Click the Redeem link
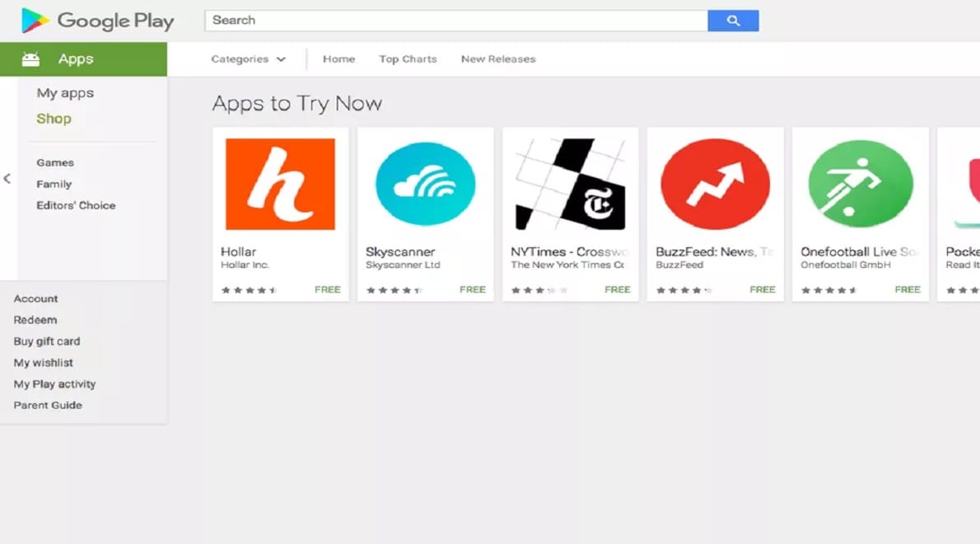Viewport: 980px width, 544px height. [35, 320]
